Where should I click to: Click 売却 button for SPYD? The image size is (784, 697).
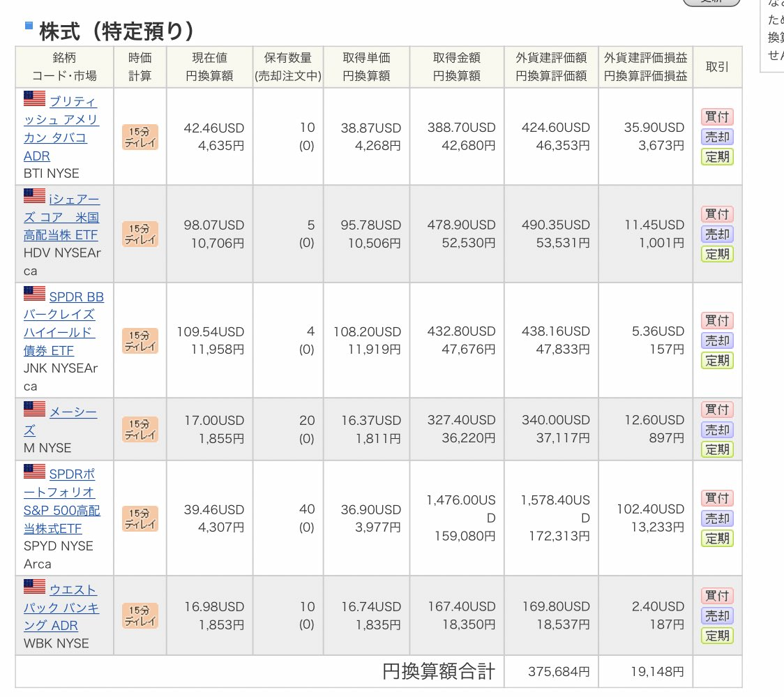tap(717, 518)
